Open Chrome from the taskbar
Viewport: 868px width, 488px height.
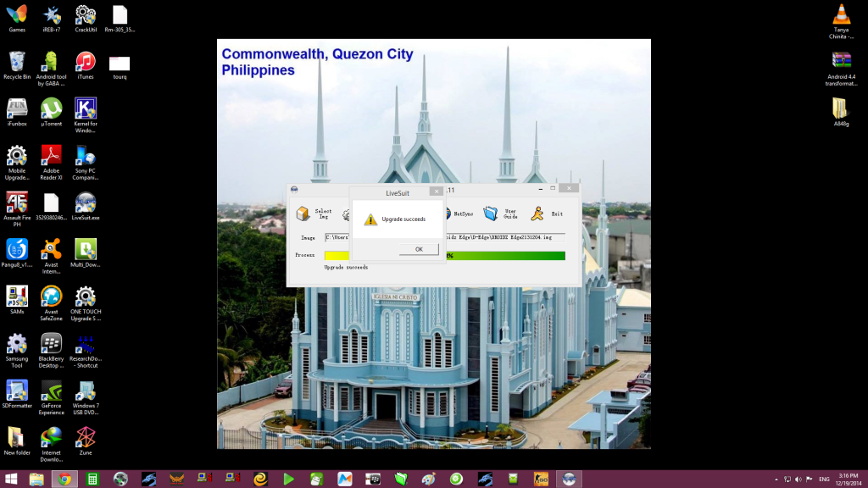64,479
